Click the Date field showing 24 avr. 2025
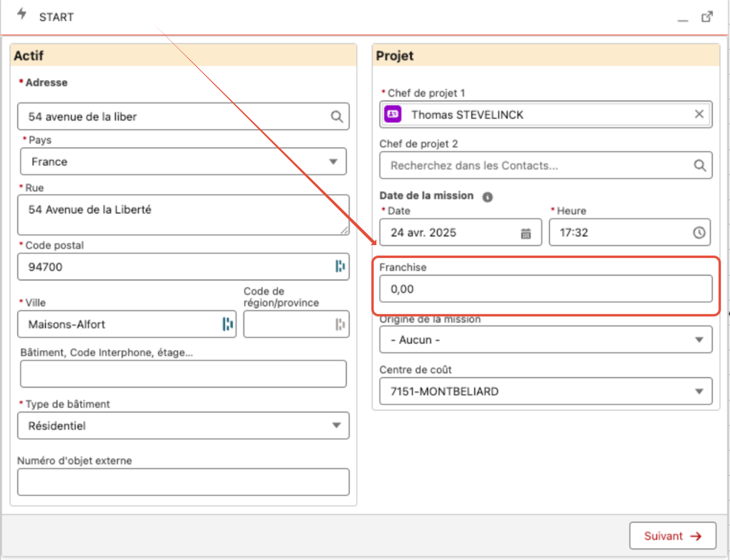Image resolution: width=730 pixels, height=560 pixels. pyautogui.click(x=460, y=232)
